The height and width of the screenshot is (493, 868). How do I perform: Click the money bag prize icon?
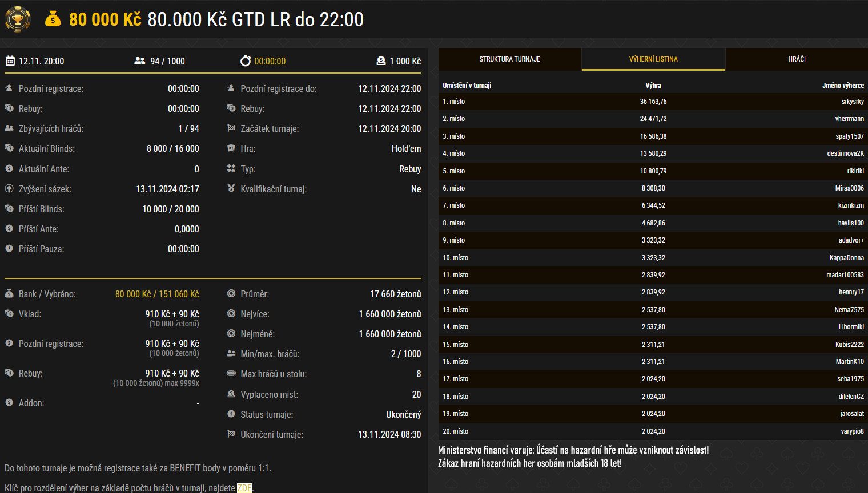pyautogui.click(x=53, y=19)
